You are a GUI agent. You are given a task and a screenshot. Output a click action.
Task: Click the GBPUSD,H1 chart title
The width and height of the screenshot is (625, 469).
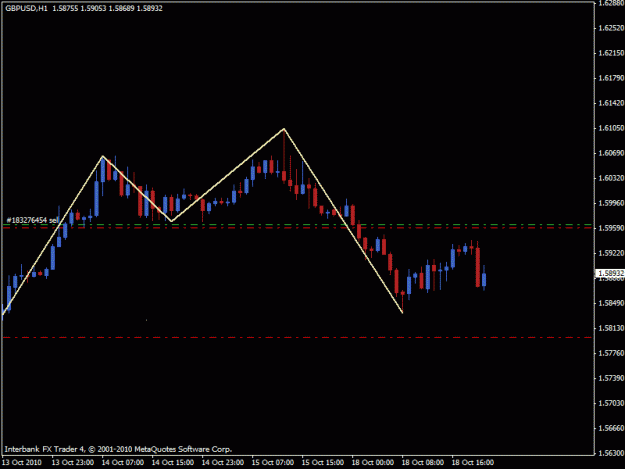point(26,8)
